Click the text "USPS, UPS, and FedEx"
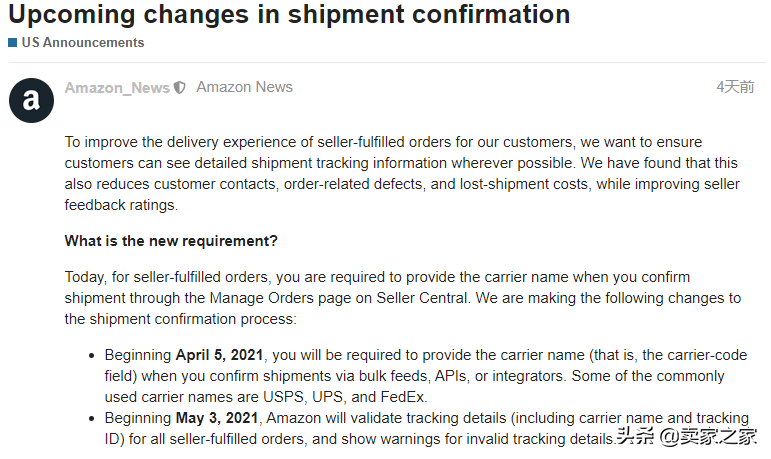Image resolution: width=771 pixels, height=459 pixels. pyautogui.click(x=344, y=397)
